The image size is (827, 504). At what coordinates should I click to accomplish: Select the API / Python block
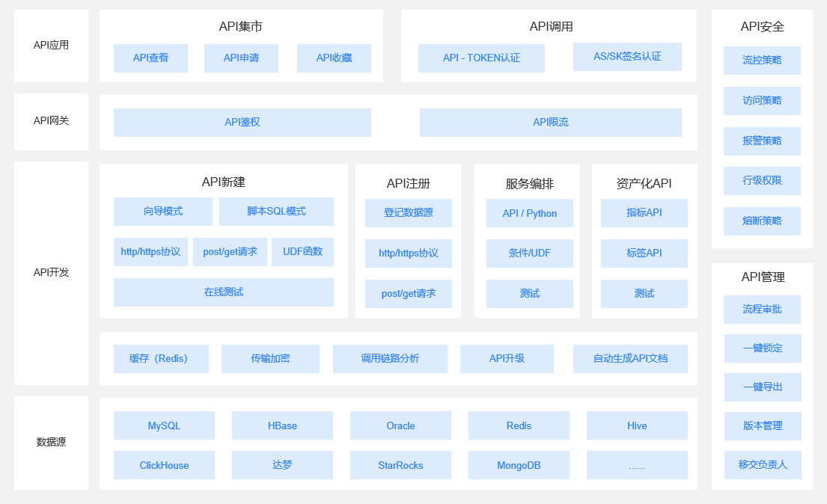(x=530, y=213)
